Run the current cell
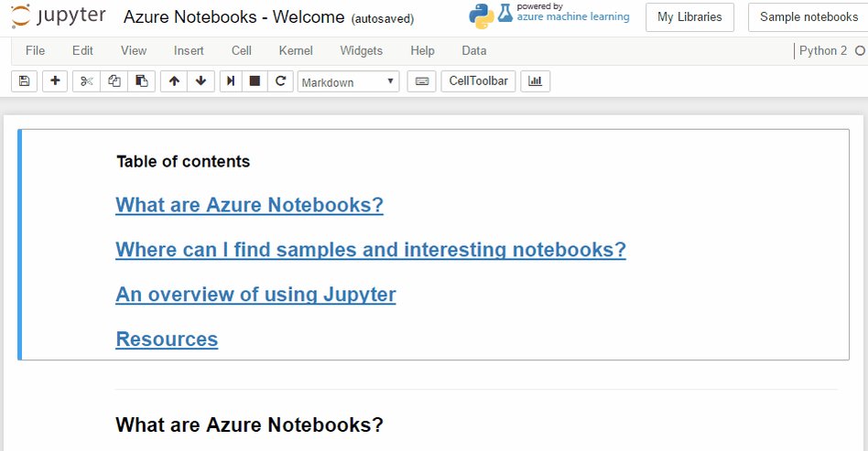The width and height of the screenshot is (868, 451). point(231,81)
